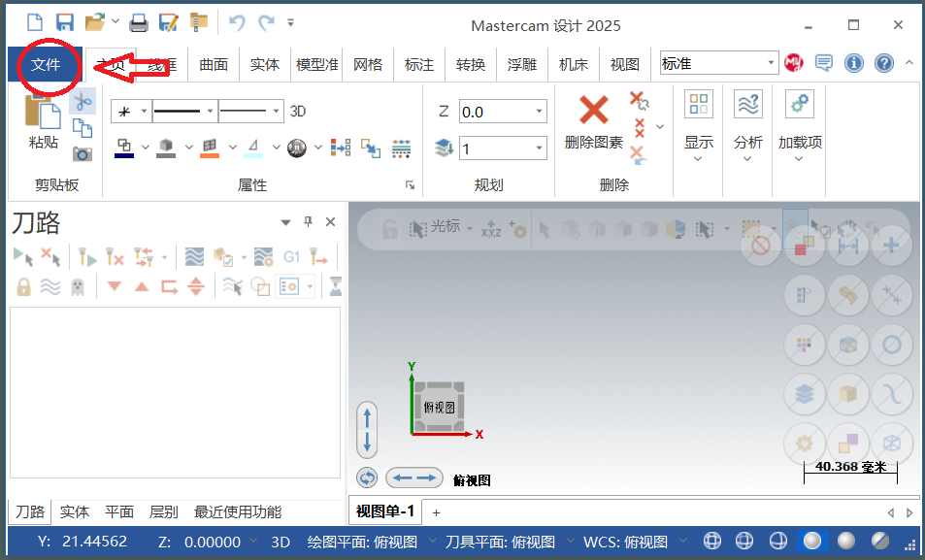
Task: Open the 文件 (File) menu
Action: [x=46, y=64]
